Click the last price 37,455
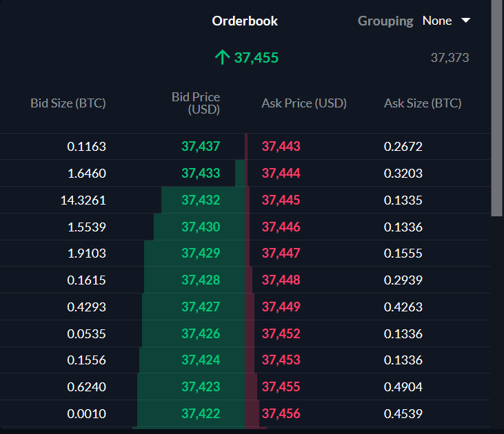This screenshot has height=434, width=504. 256,58
